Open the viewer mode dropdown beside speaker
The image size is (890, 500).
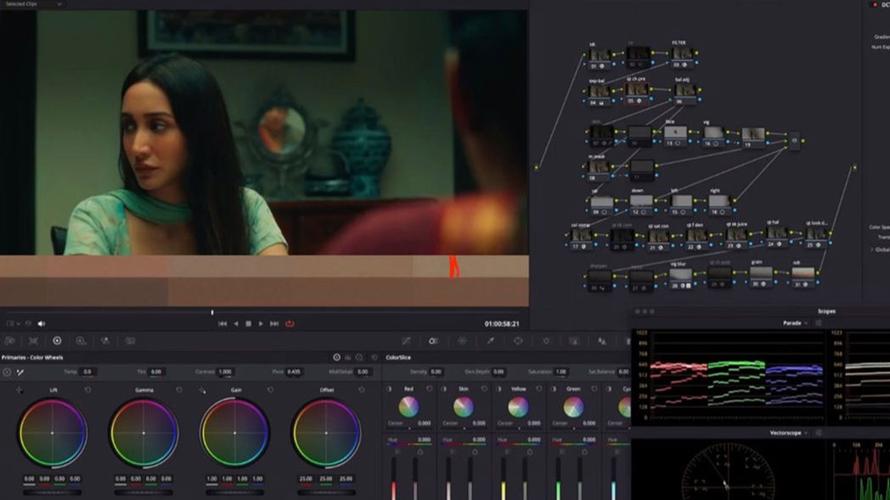(14, 323)
